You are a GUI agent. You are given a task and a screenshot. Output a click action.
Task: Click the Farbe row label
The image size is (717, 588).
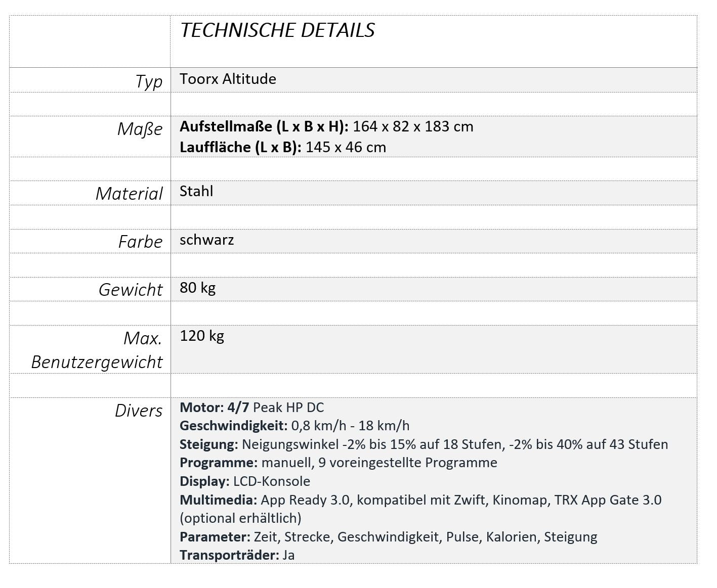140,242
